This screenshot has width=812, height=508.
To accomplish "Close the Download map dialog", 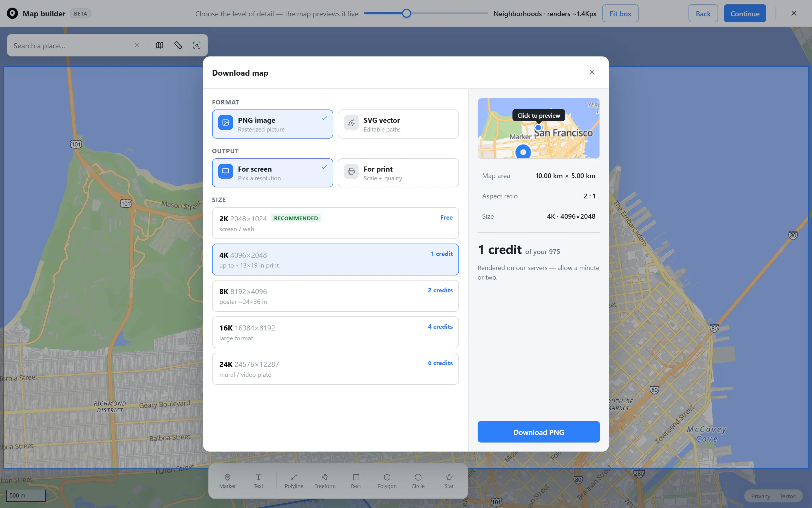I will 592,72.
